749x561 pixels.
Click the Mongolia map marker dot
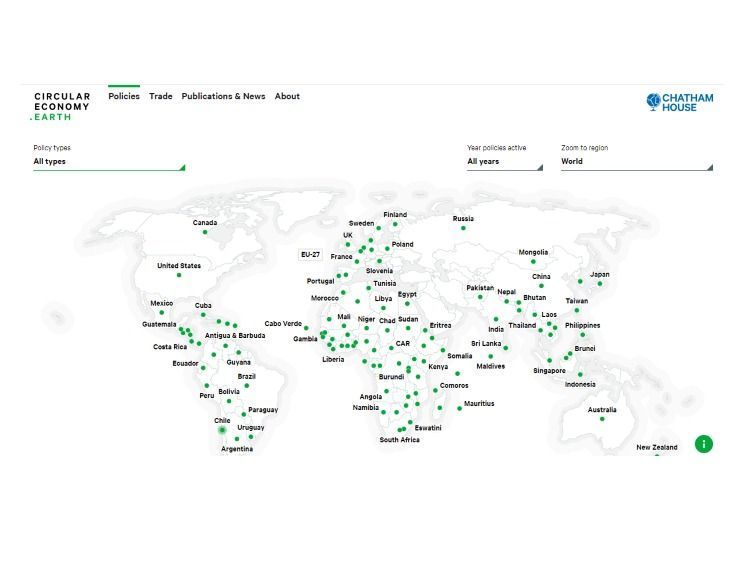(533, 262)
